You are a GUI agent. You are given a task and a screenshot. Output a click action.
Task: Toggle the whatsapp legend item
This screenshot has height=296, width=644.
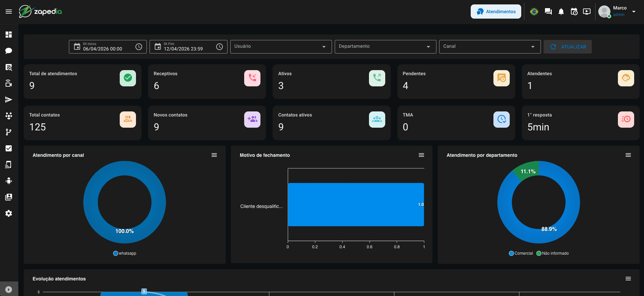pos(124,253)
